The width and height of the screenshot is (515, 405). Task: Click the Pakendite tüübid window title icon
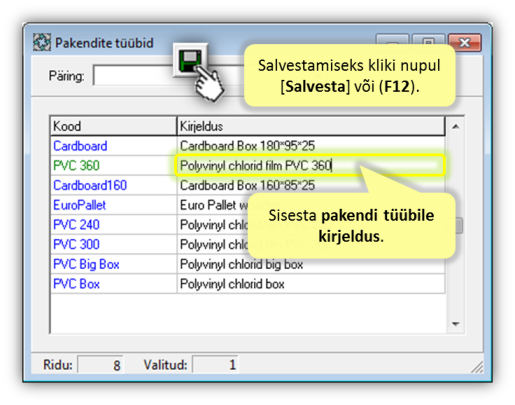42,42
